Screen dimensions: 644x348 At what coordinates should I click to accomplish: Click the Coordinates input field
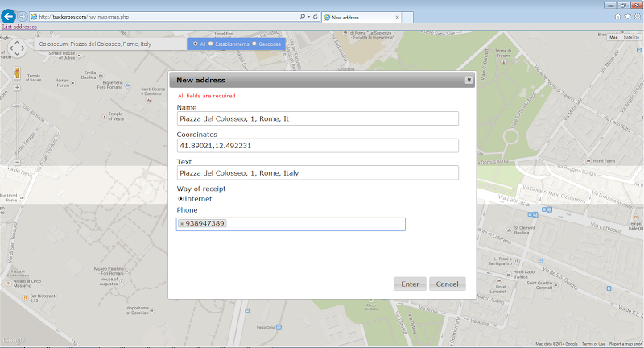(317, 146)
